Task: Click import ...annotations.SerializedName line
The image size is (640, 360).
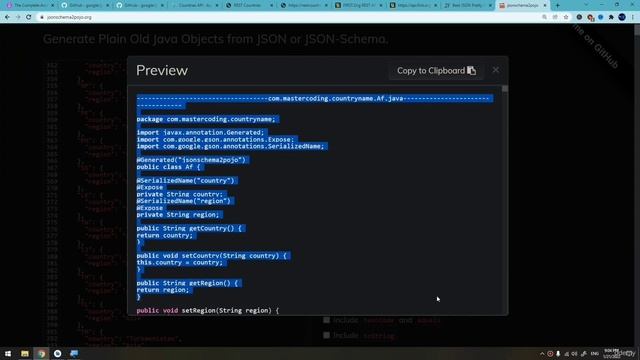Action: pos(230,146)
